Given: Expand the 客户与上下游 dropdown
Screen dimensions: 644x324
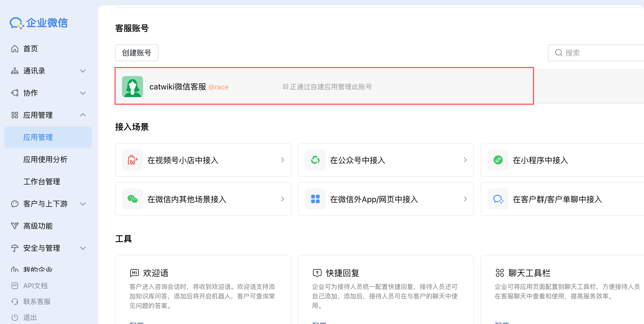Looking at the screenshot, I should [x=83, y=204].
